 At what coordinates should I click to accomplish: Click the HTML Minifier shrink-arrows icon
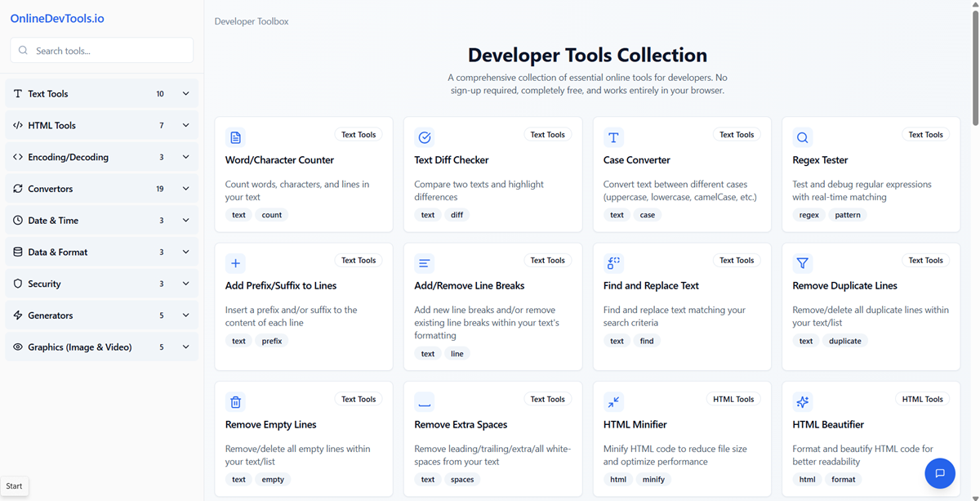click(613, 402)
